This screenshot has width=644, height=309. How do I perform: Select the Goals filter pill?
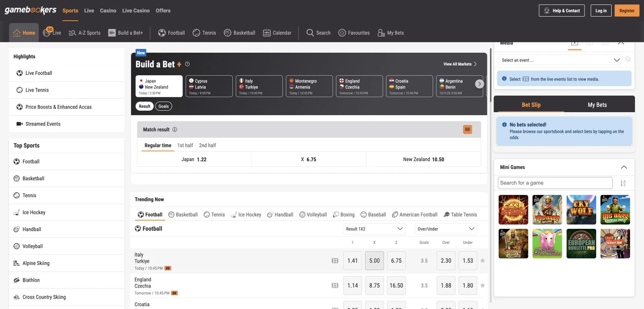click(163, 106)
